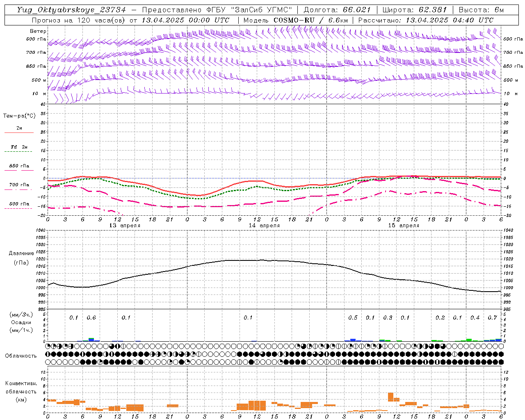Click the provider text ФГБУ "ЗапСиб УГМС"

(249, 10)
